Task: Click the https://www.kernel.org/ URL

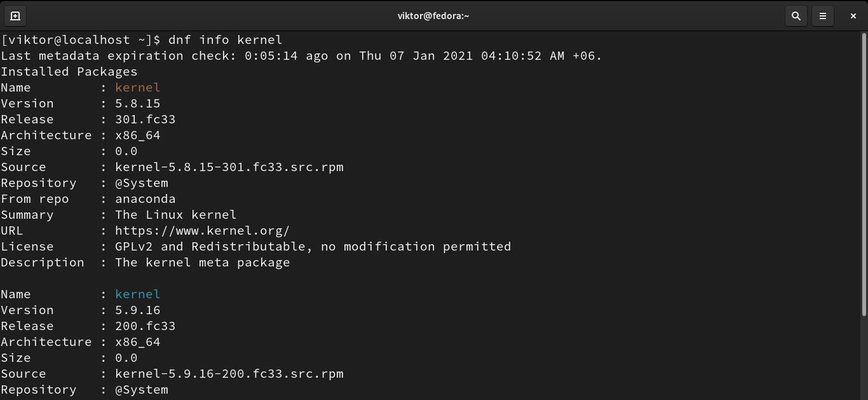Action: [202, 231]
